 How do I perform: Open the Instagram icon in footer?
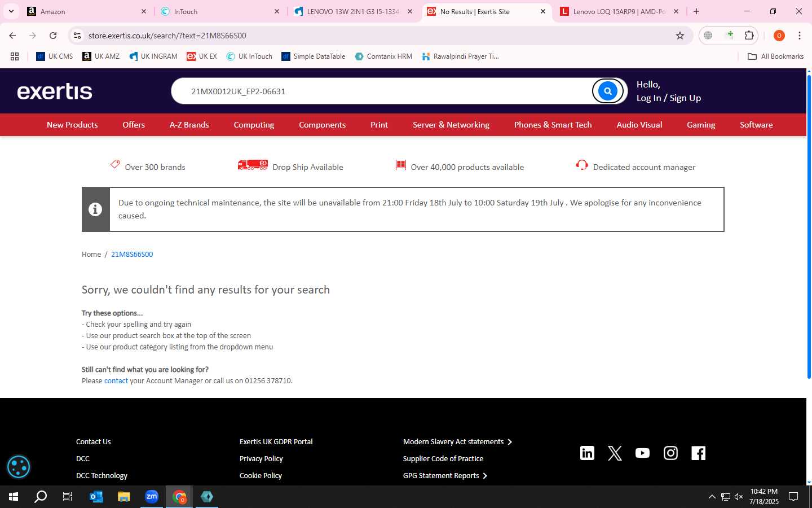[670, 453]
